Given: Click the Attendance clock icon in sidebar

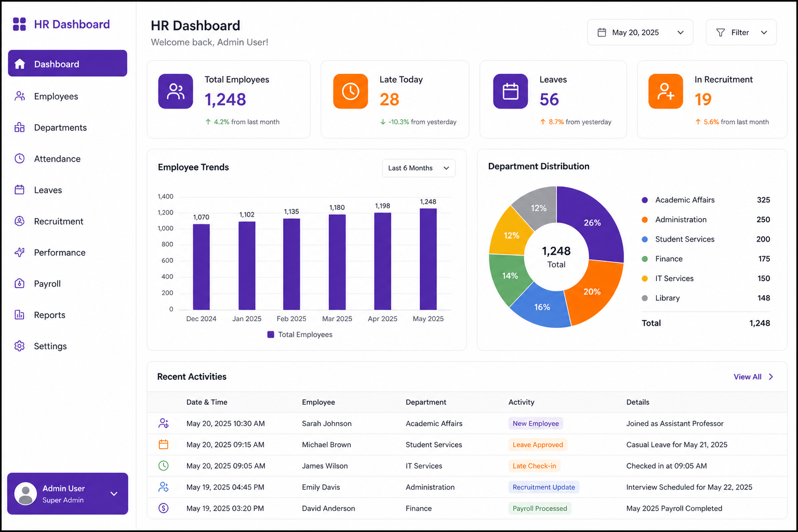Looking at the screenshot, I should 20,158.
